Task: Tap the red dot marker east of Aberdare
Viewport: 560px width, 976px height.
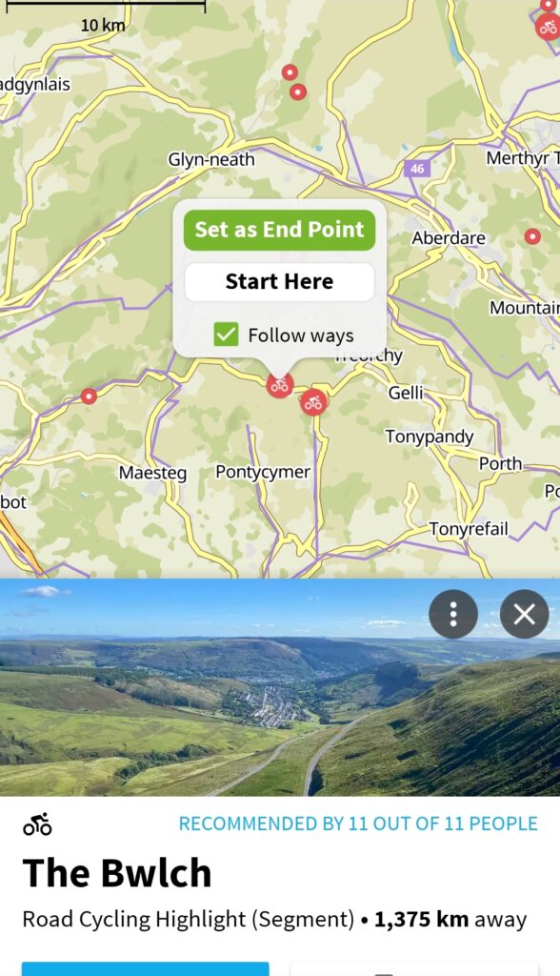Action: pos(532,236)
